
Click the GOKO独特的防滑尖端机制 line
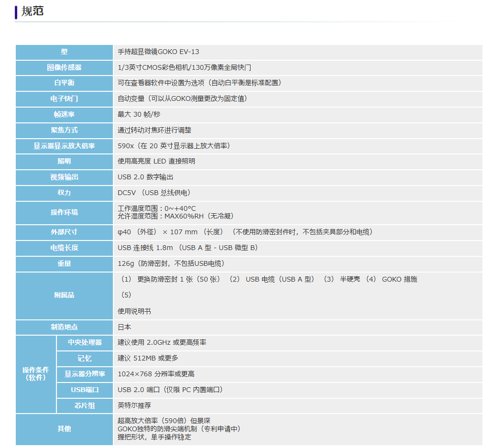(x=180, y=429)
